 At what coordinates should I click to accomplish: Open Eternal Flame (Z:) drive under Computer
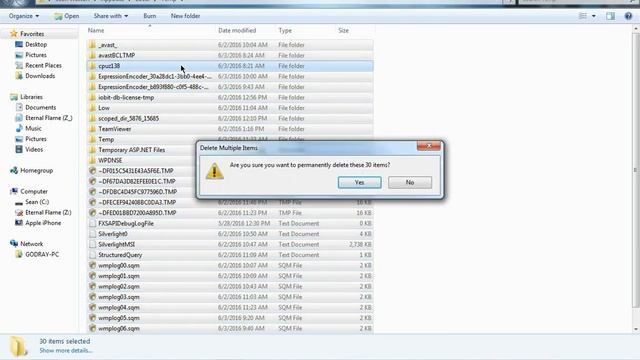tap(48, 213)
